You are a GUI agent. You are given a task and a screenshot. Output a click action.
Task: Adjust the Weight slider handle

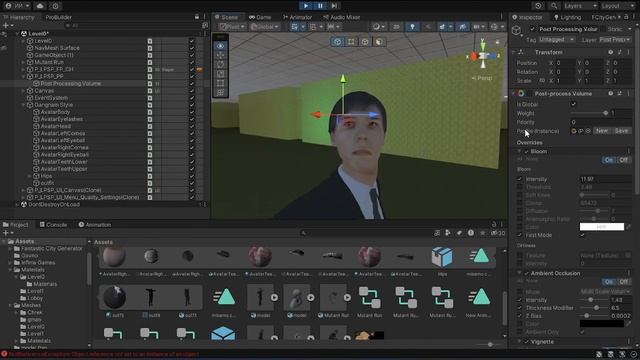605,113
